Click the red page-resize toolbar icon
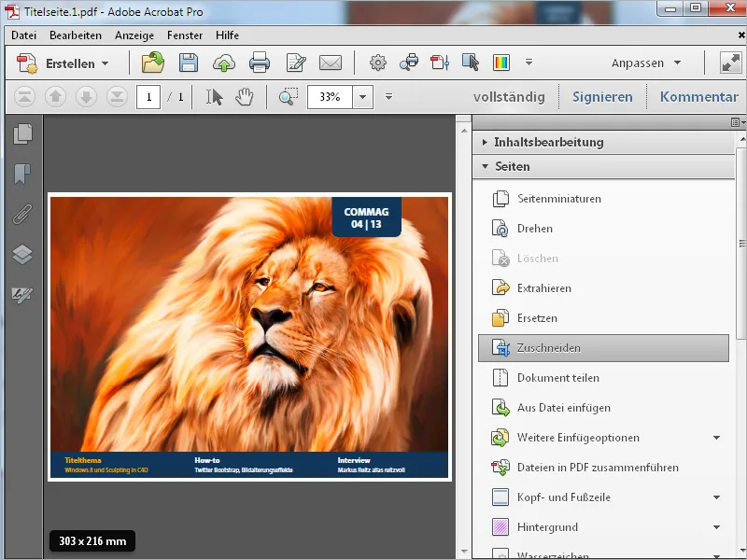 439,63
